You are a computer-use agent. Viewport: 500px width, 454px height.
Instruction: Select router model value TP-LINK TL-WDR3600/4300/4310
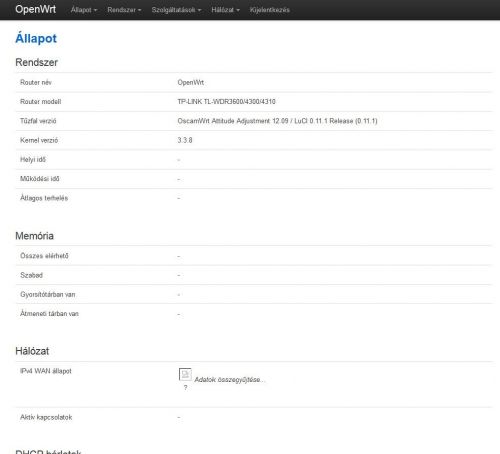tap(226, 102)
